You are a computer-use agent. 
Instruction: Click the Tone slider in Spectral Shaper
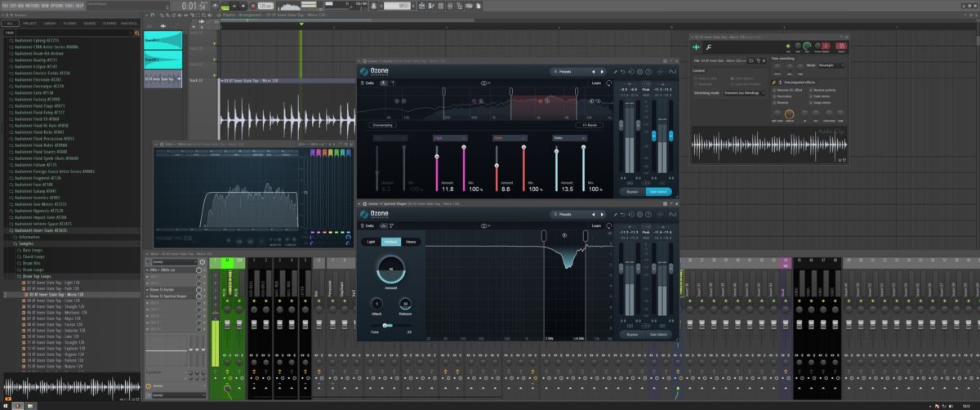392,324
